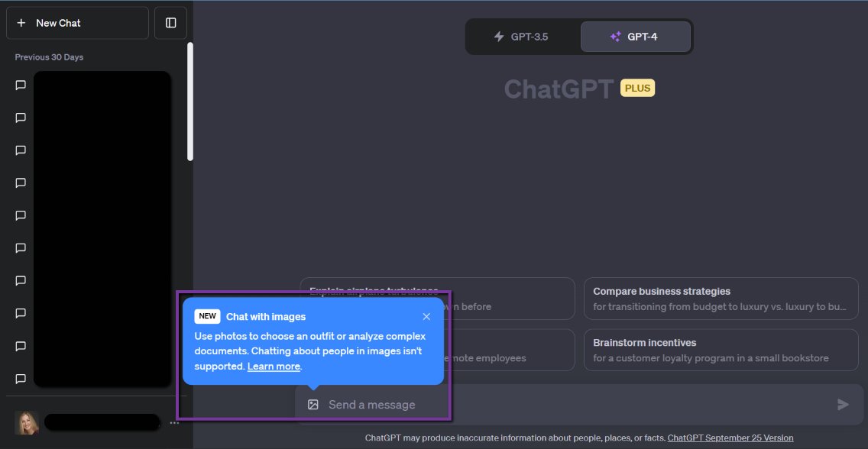Switch to the GPT-3.5 tab
The image size is (868, 449).
point(522,36)
